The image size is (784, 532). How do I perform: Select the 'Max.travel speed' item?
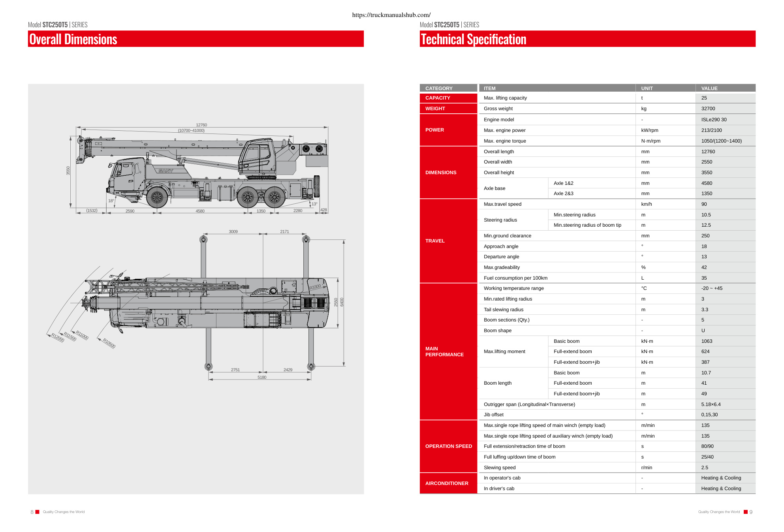tap(502, 204)
